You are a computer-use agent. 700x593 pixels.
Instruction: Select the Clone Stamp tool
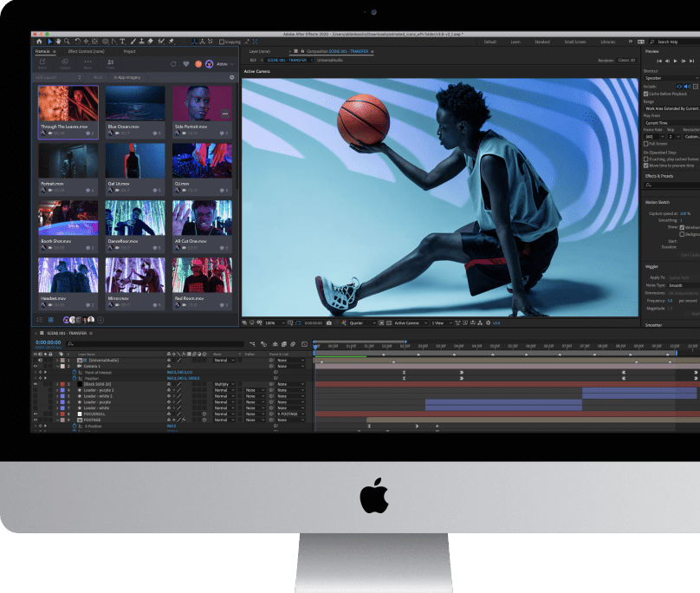141,42
